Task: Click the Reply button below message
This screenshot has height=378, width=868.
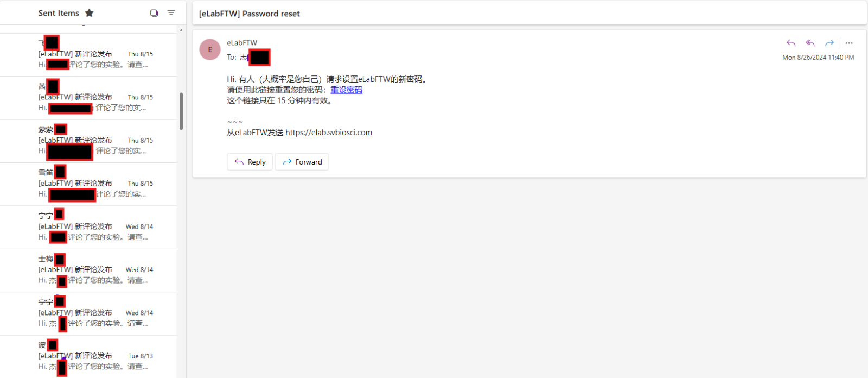Action: coord(250,162)
